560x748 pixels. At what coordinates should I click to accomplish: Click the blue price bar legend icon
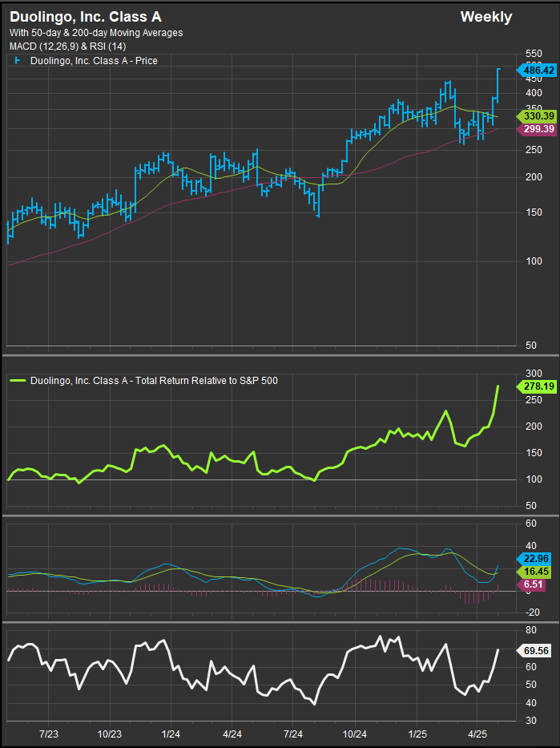[x=18, y=61]
